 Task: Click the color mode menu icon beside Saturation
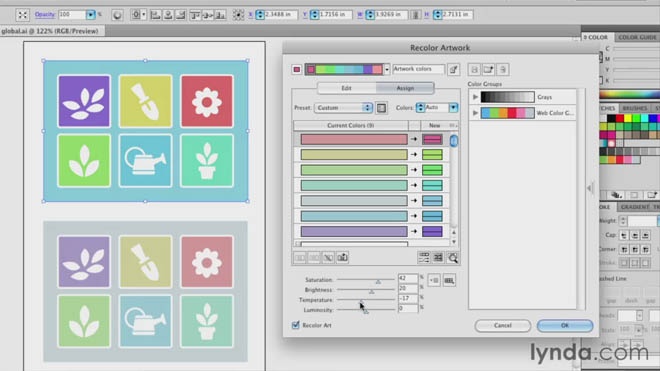pos(434,280)
